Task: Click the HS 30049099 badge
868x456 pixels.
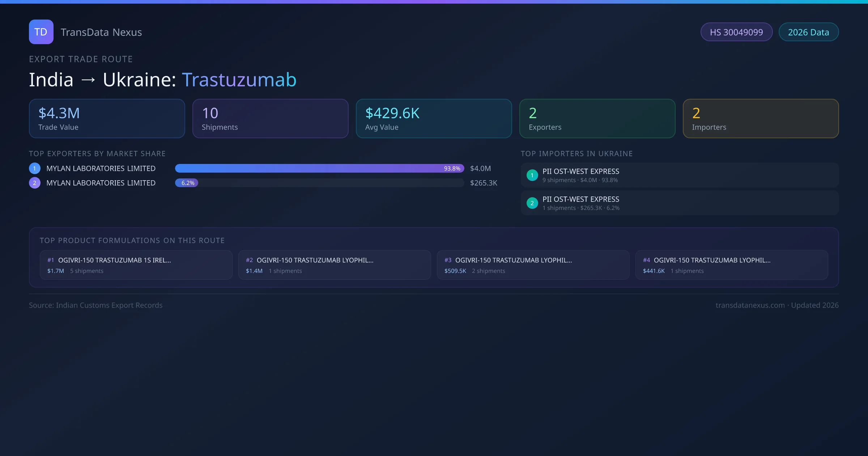Action: (736, 32)
